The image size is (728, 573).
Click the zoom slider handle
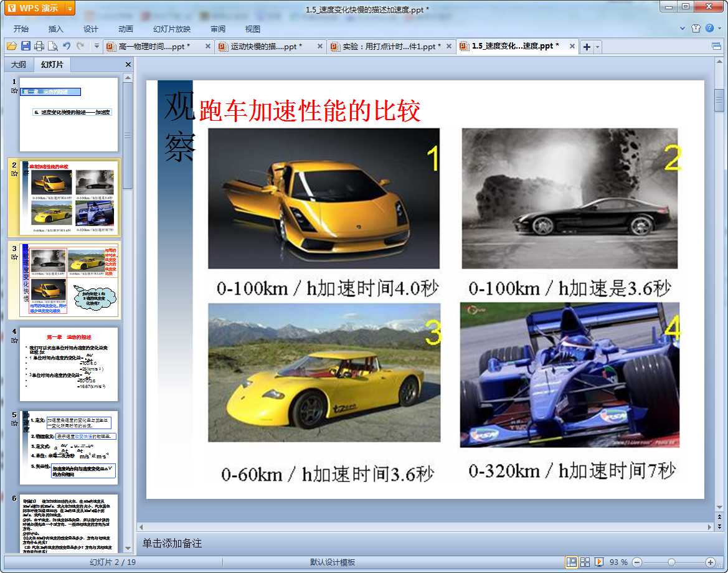pyautogui.click(x=671, y=562)
